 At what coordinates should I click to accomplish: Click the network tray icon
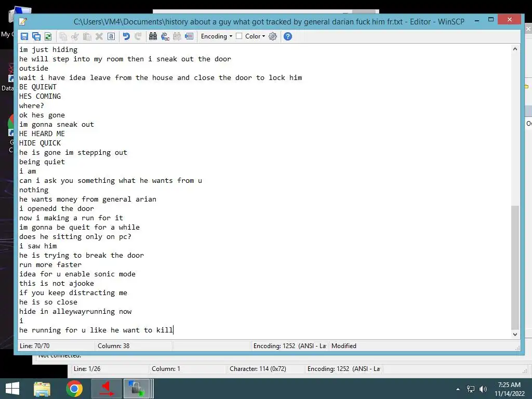pyautogui.click(x=471, y=389)
